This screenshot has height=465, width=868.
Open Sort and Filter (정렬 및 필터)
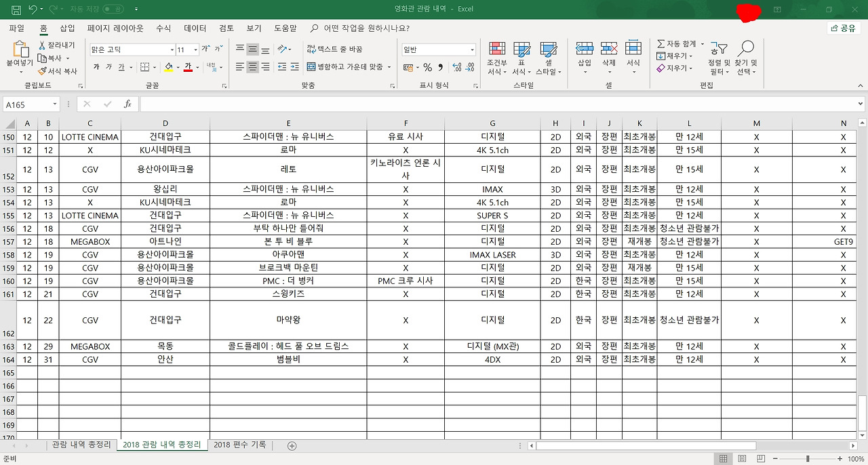718,58
